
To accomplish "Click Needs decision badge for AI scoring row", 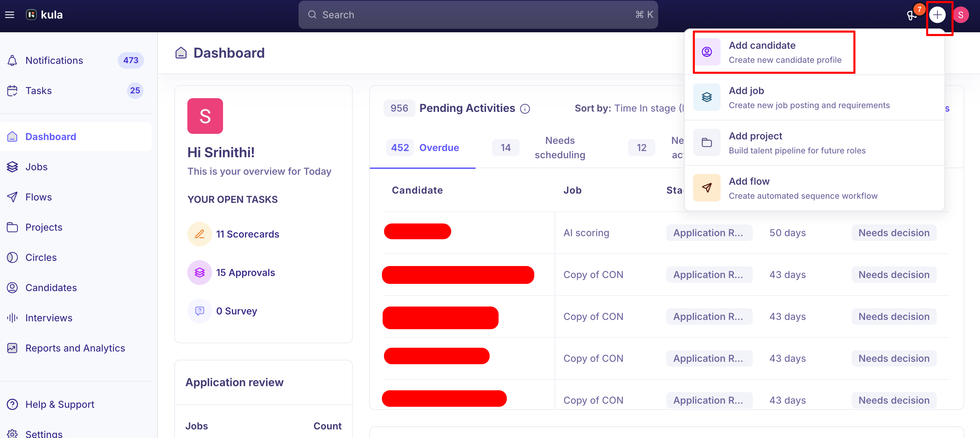I will coord(894,232).
